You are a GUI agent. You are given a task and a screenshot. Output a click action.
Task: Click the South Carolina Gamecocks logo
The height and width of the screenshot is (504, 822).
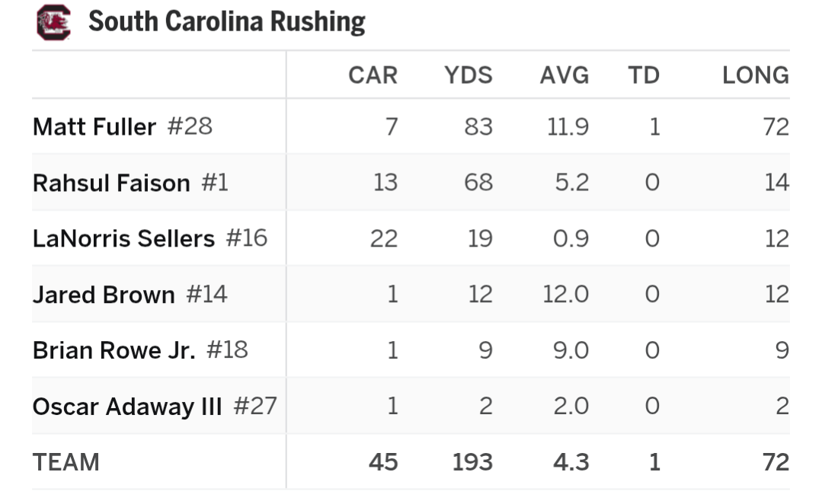(x=53, y=22)
